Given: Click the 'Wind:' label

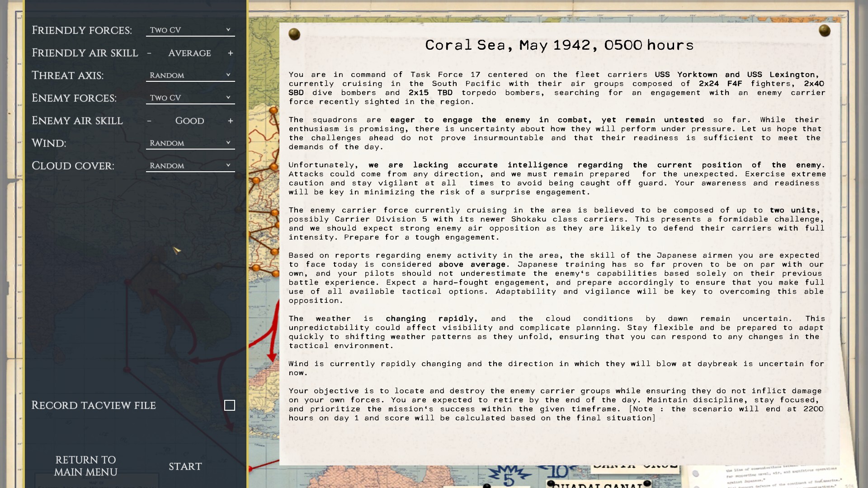Looking at the screenshot, I should (49, 143).
